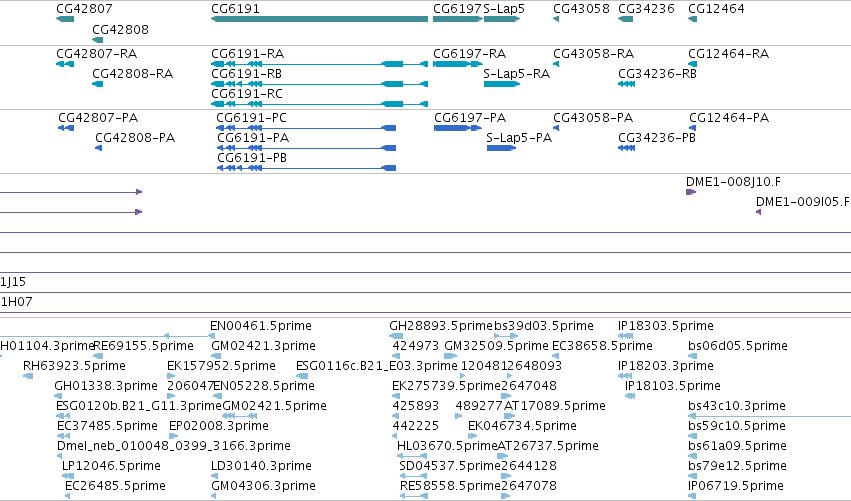Select the CG6197-PA protein feature
851x501 pixels.
click(458, 128)
